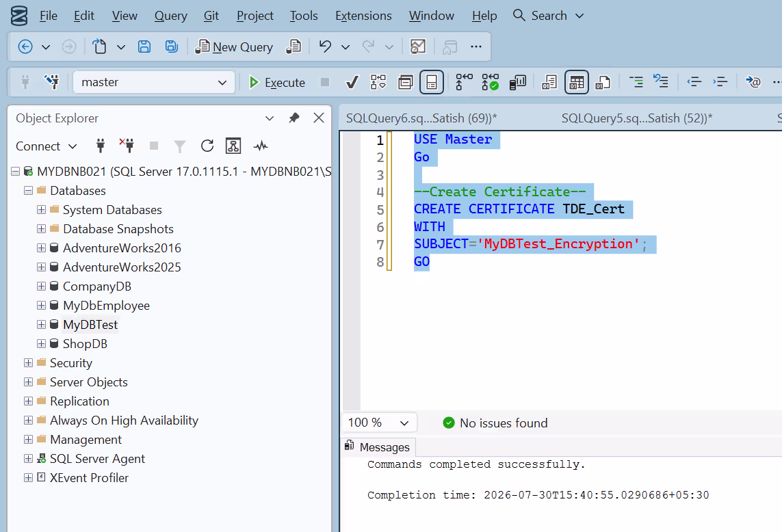The height and width of the screenshot is (532, 782).
Task: Toggle Include Live Query Statistics icon
Action: click(491, 82)
